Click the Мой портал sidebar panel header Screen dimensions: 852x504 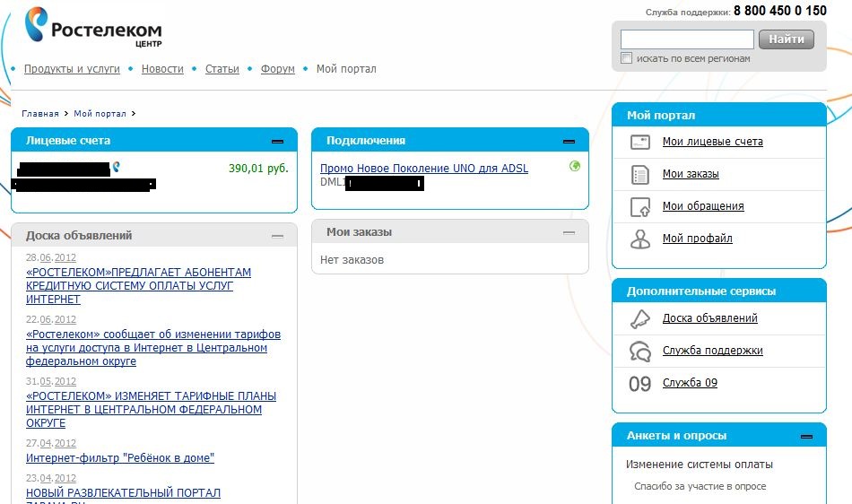tap(719, 115)
